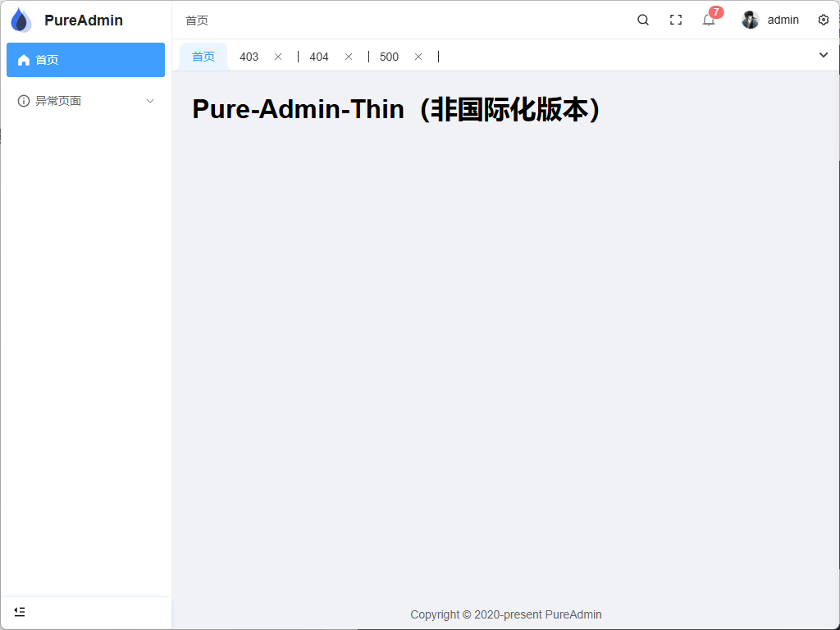Close the 500 tab
Viewport: 840px width, 630px height.
click(x=418, y=57)
